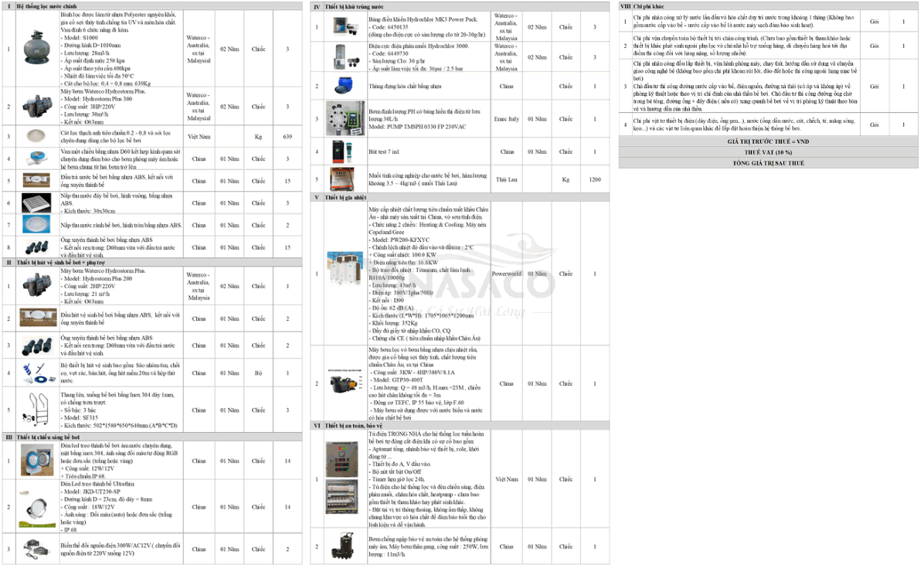This screenshot has width=924, height=568.
Task: Select the quartz filter sand image
Action: tap(36, 135)
